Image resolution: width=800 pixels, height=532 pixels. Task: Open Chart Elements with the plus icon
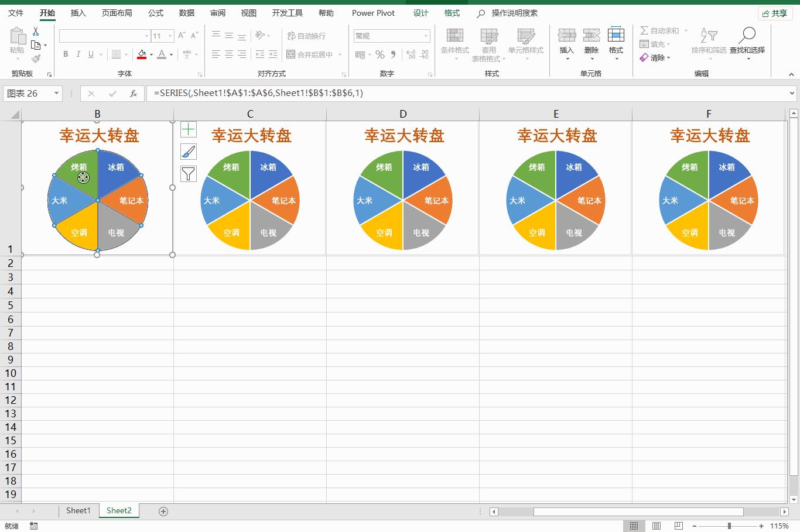(188, 129)
